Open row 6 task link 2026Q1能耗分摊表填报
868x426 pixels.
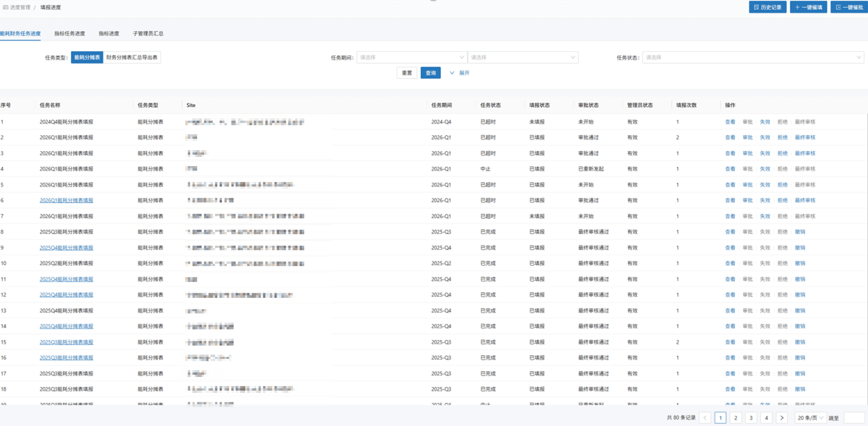pos(66,200)
